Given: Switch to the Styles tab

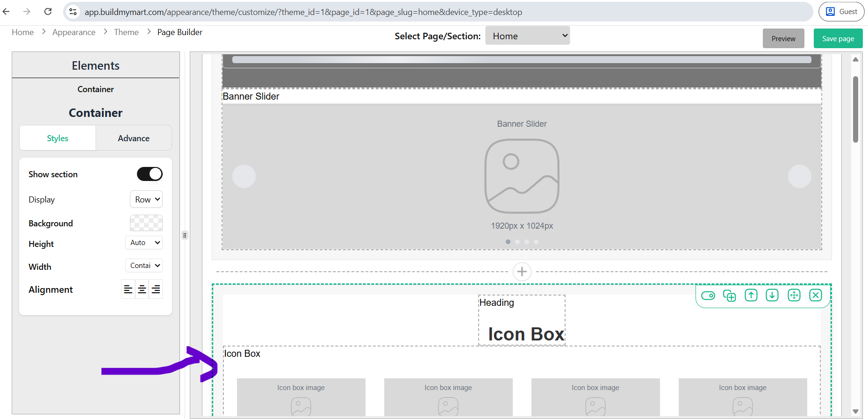Looking at the screenshot, I should click(x=57, y=138).
